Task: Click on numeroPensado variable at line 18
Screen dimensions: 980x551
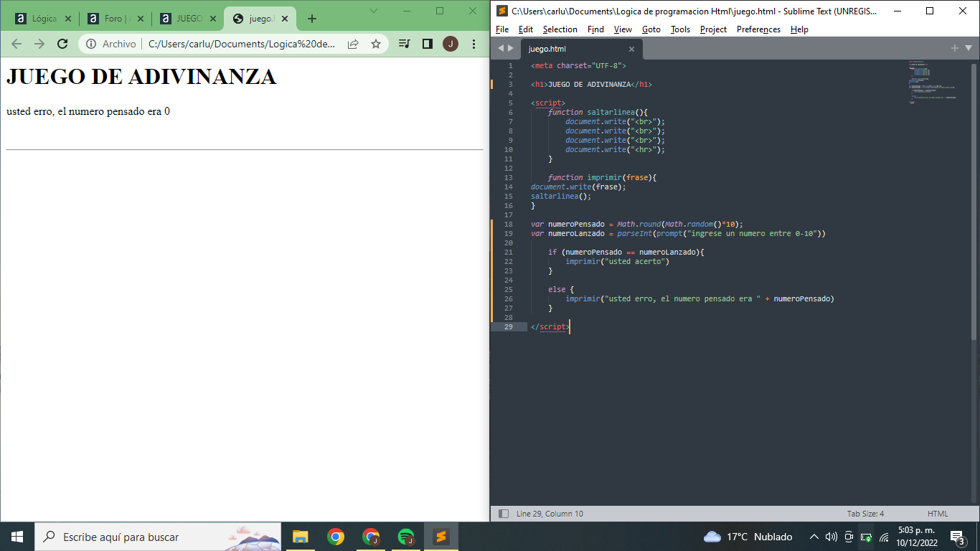Action: point(576,224)
